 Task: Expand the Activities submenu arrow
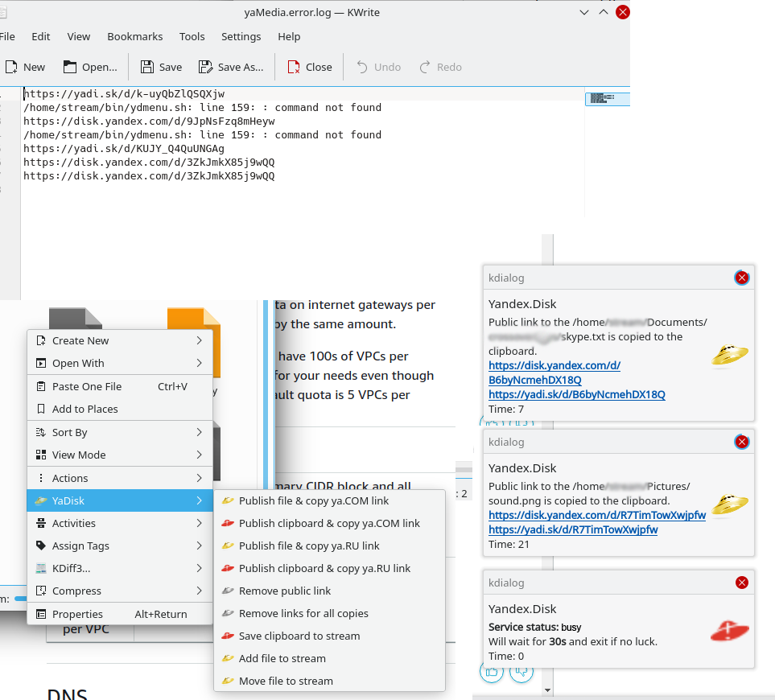tap(200, 523)
